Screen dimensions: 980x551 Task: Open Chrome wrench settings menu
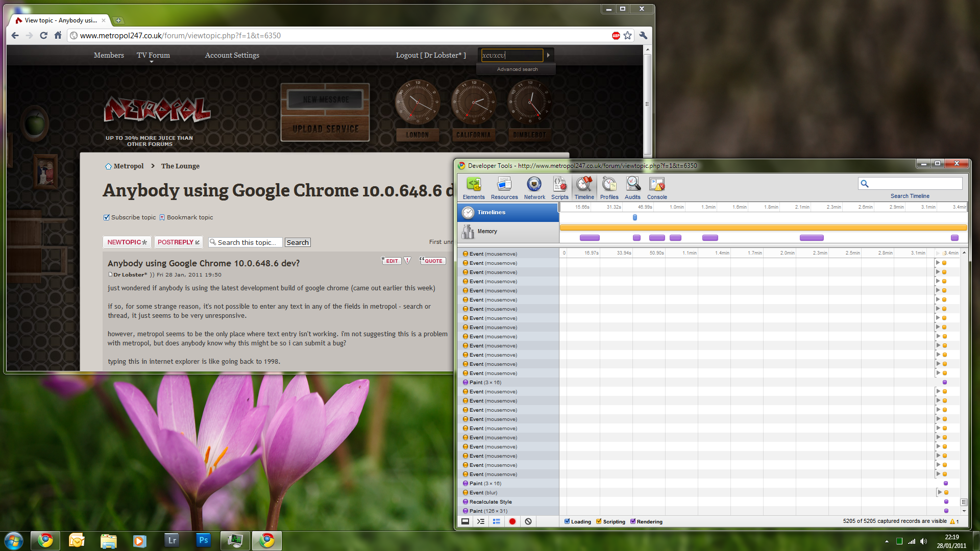pos(643,36)
